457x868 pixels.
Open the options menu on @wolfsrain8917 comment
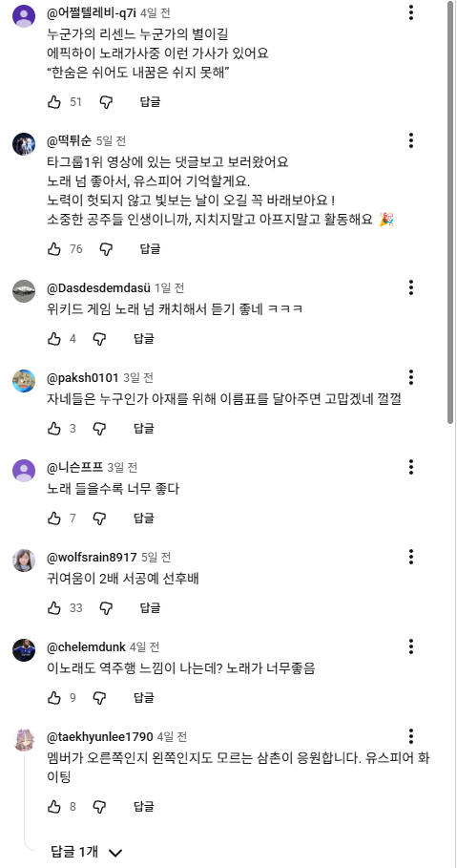(x=411, y=557)
